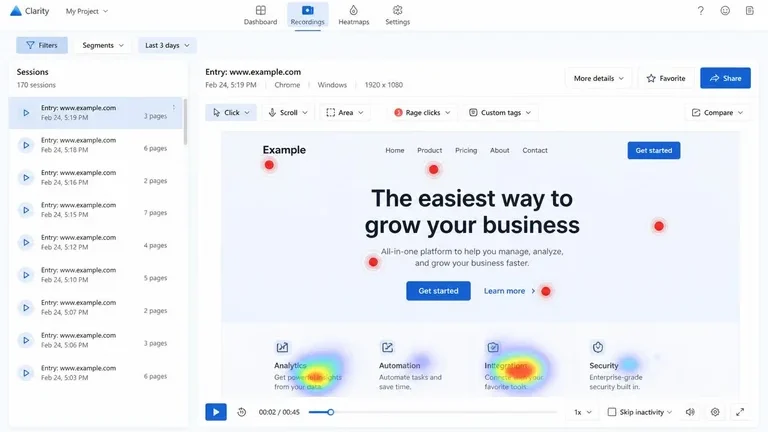Open the My Project dropdown
This screenshot has width=768, height=432.
pyautogui.click(x=87, y=11)
